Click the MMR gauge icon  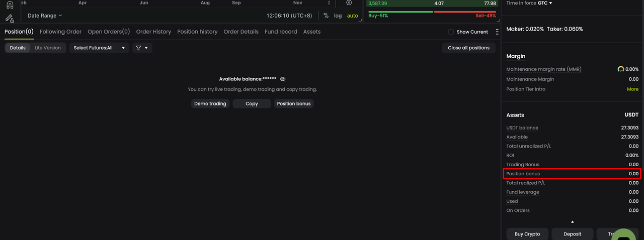tap(621, 69)
